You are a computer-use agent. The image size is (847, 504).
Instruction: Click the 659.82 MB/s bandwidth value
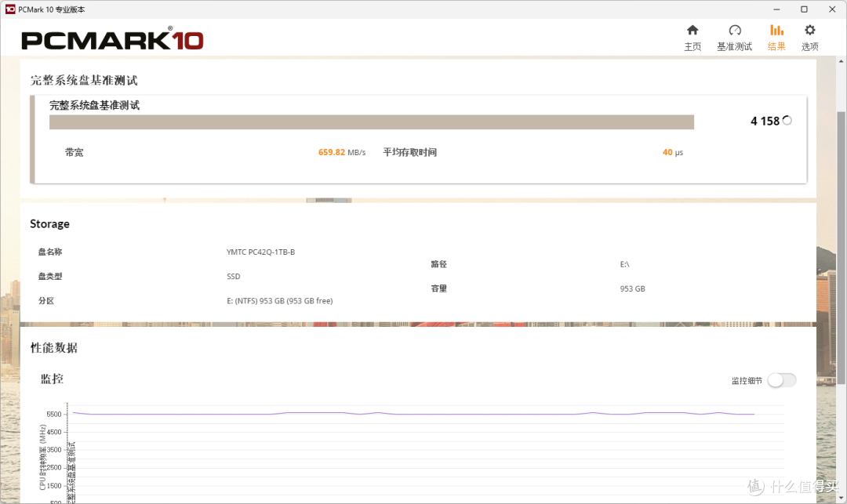coord(341,152)
